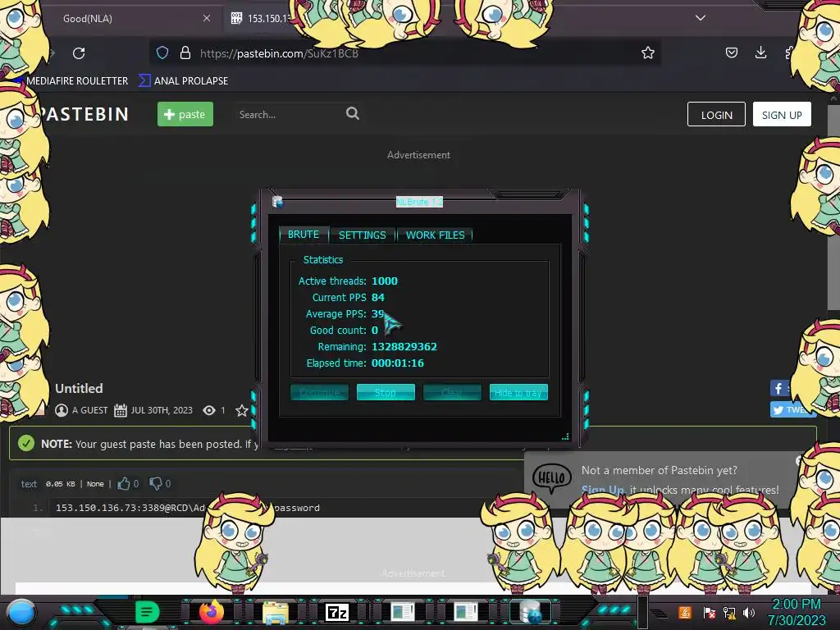Click the Remaining value 1328829362

coord(404,347)
